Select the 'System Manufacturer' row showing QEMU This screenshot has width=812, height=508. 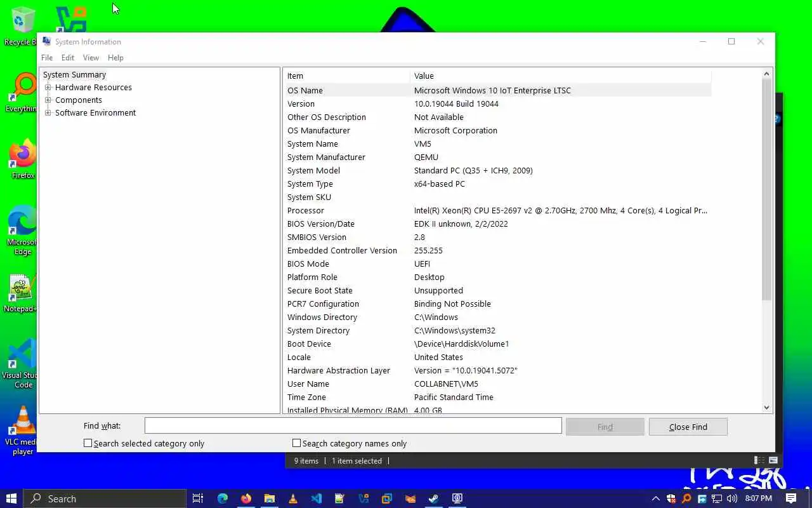pyautogui.click(x=497, y=157)
